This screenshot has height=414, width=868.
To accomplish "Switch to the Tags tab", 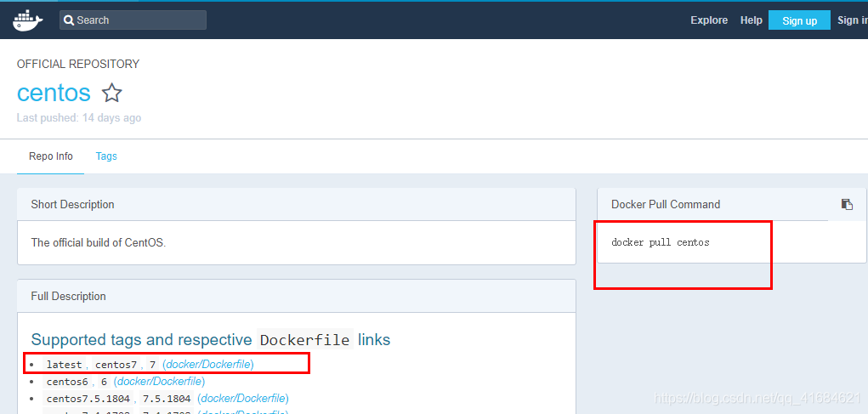I will (x=106, y=156).
